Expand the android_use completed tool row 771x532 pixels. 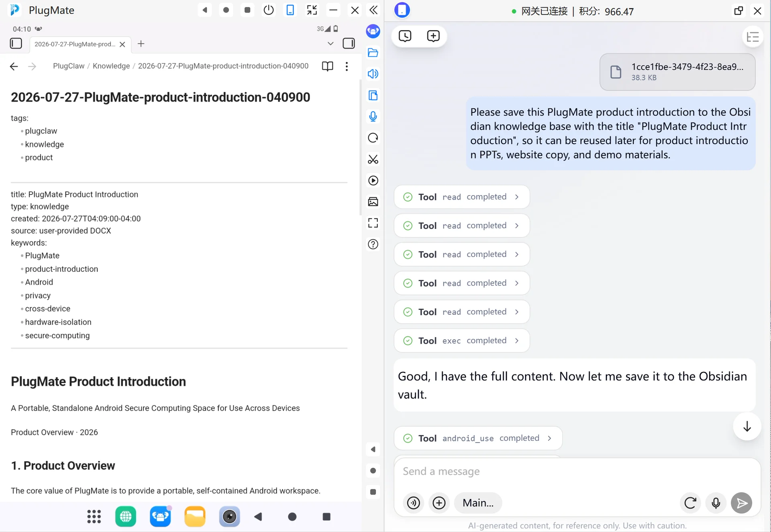click(478, 438)
